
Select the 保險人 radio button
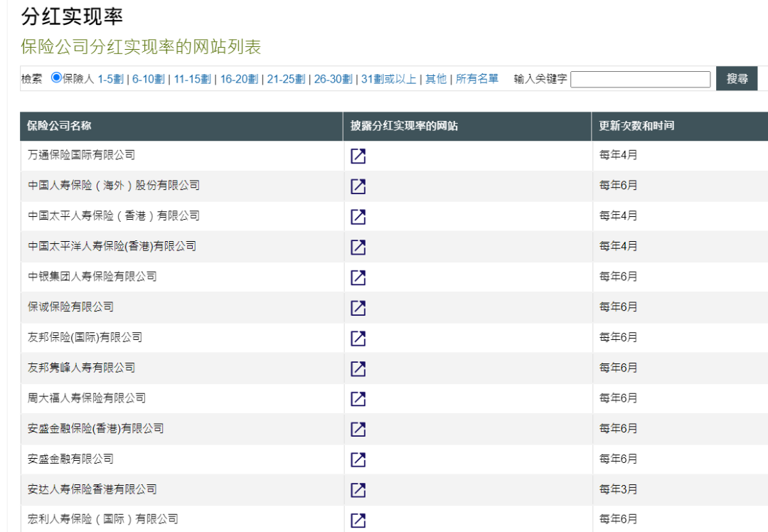tap(56, 78)
